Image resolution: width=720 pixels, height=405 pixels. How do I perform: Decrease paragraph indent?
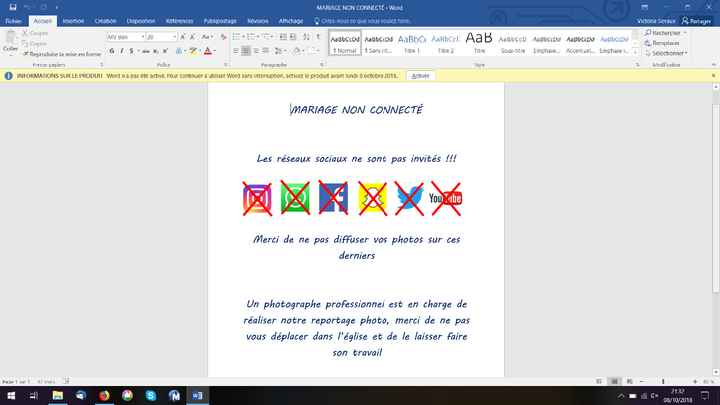[283, 37]
